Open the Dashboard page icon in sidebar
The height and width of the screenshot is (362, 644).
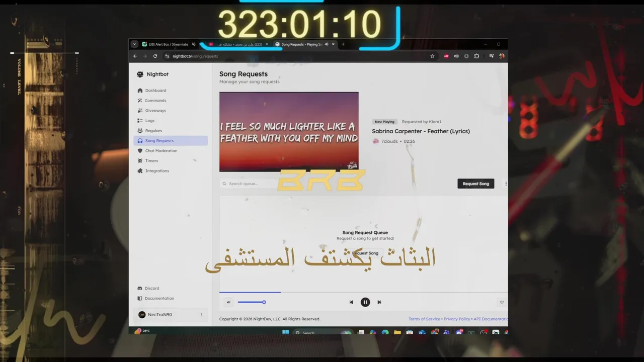[140, 90]
